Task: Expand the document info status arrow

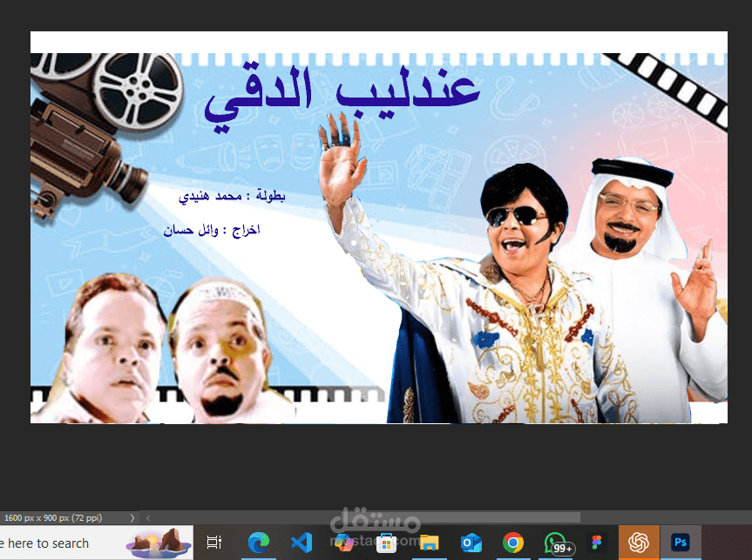Action: 132,518
